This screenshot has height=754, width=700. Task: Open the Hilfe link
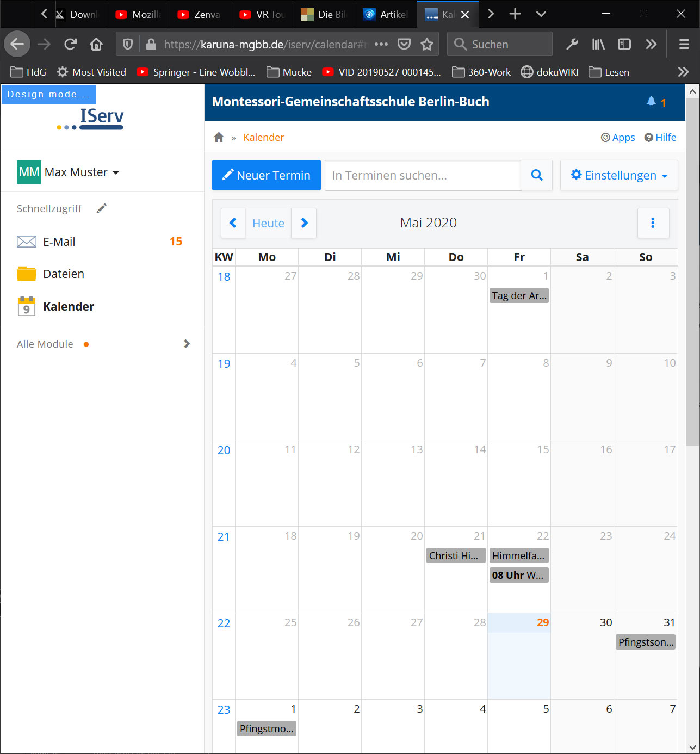coord(660,138)
